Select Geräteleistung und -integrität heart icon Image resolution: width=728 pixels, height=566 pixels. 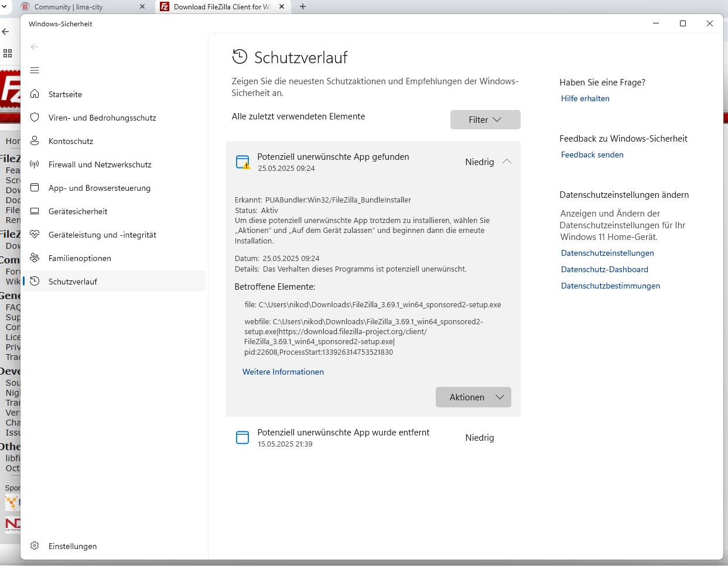coord(35,235)
